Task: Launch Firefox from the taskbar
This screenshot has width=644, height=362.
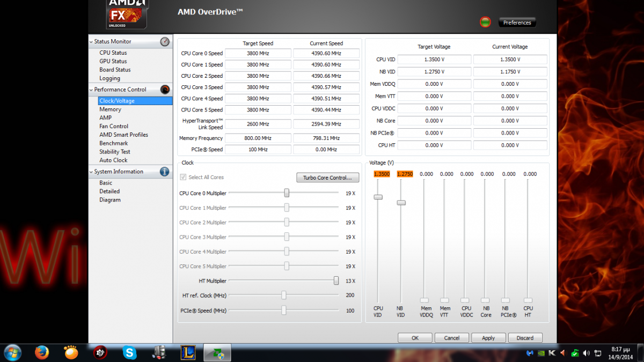Action: tap(42, 352)
